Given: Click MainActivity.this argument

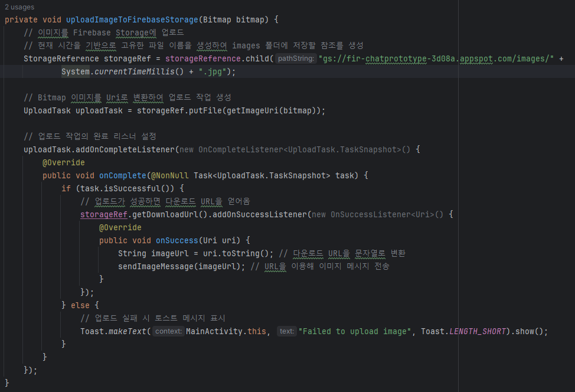Looking at the screenshot, I should 226,331.
